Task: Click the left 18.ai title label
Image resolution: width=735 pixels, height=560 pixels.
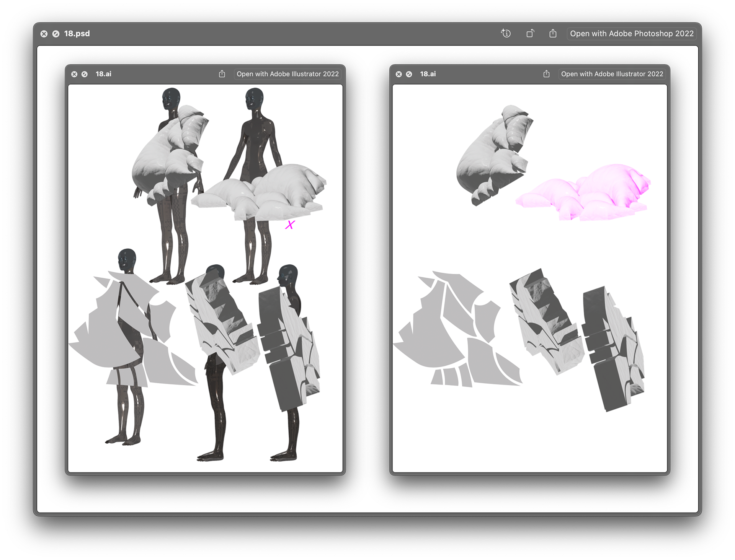Action: 103,74
